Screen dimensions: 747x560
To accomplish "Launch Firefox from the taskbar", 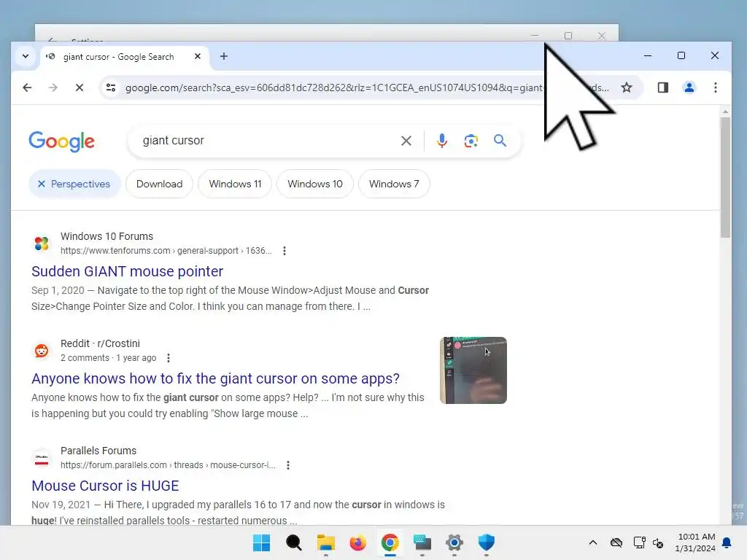I will (357, 542).
